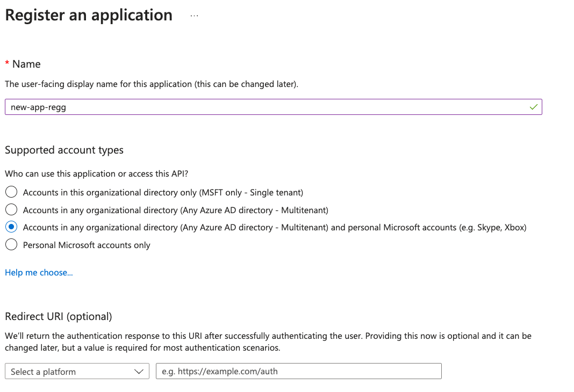Screen dimensions: 574x392
Task: Click the more options icon after Register an application
Action: pyautogui.click(x=194, y=14)
